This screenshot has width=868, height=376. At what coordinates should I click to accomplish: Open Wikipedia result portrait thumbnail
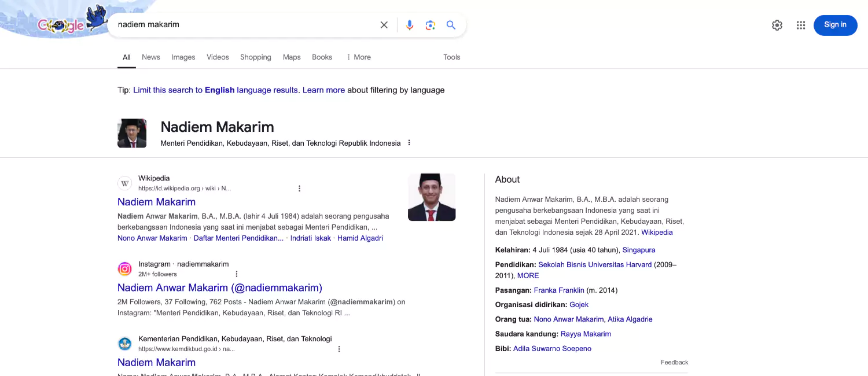coord(432,197)
